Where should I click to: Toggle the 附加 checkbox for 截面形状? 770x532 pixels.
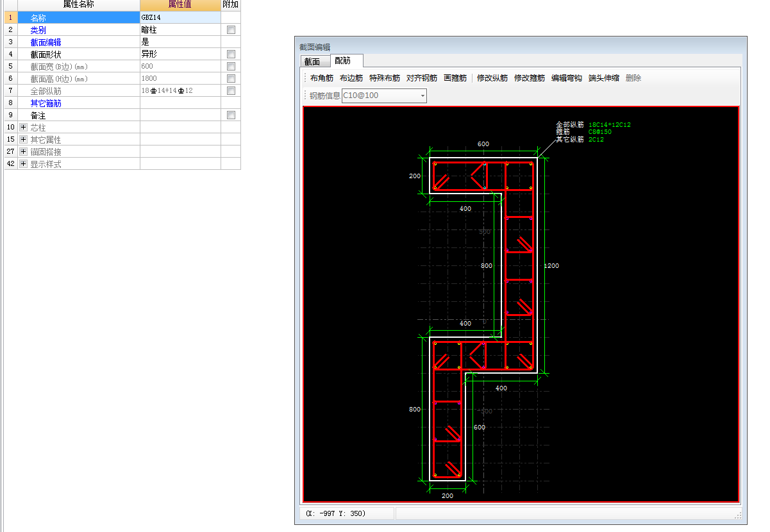point(231,54)
